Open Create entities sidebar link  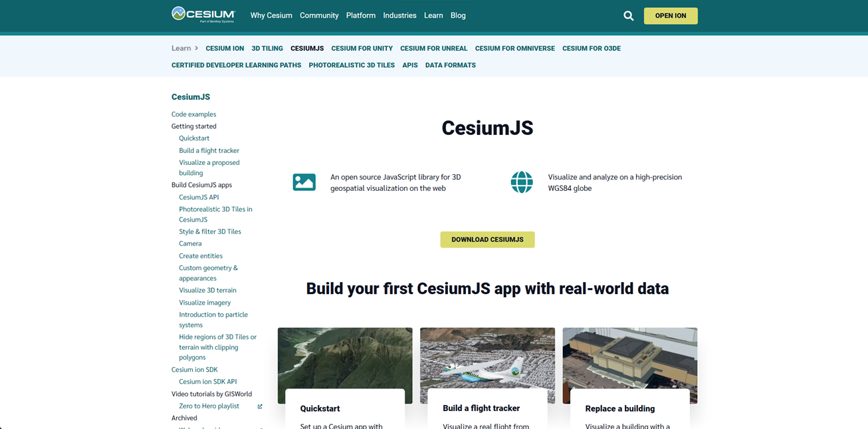pos(201,256)
